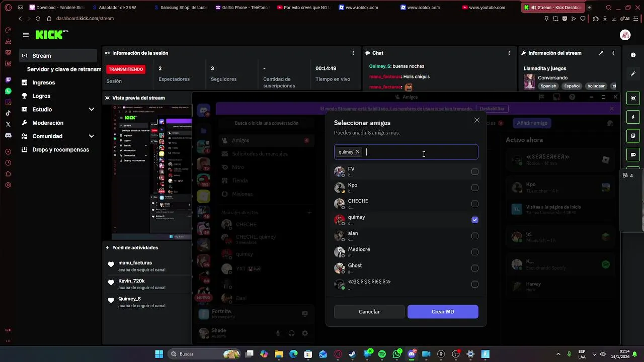This screenshot has height=362, width=644.
Task: Click the Kick logo
Action: click(52, 35)
